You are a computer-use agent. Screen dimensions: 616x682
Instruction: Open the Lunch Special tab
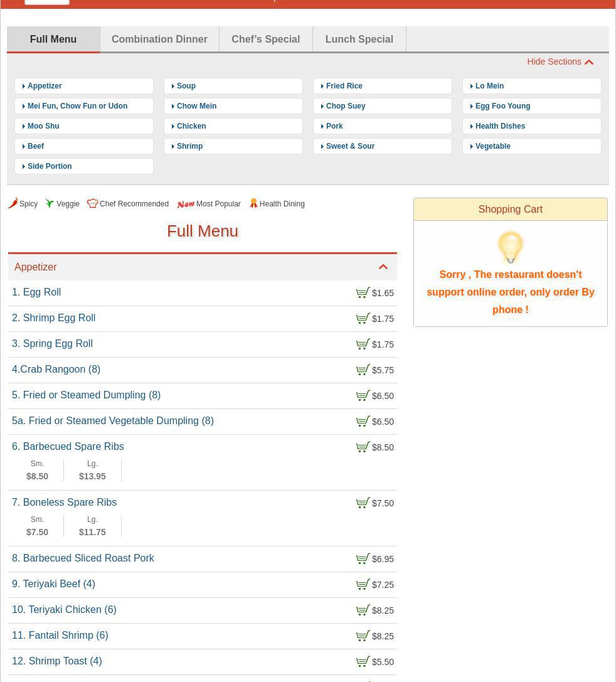(x=359, y=39)
